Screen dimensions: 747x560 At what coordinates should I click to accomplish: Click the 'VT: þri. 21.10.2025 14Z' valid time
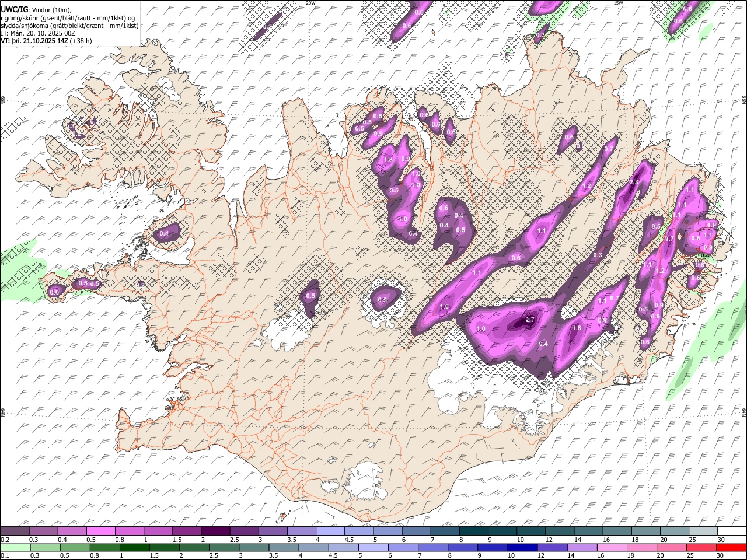click(x=34, y=41)
